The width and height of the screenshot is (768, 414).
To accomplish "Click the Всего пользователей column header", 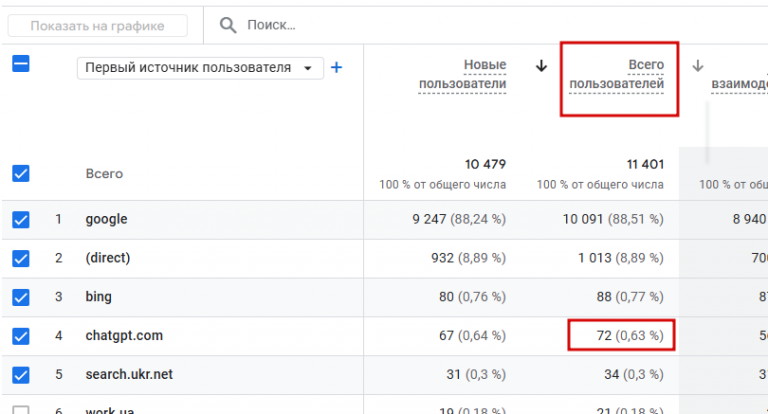I will (x=616, y=75).
